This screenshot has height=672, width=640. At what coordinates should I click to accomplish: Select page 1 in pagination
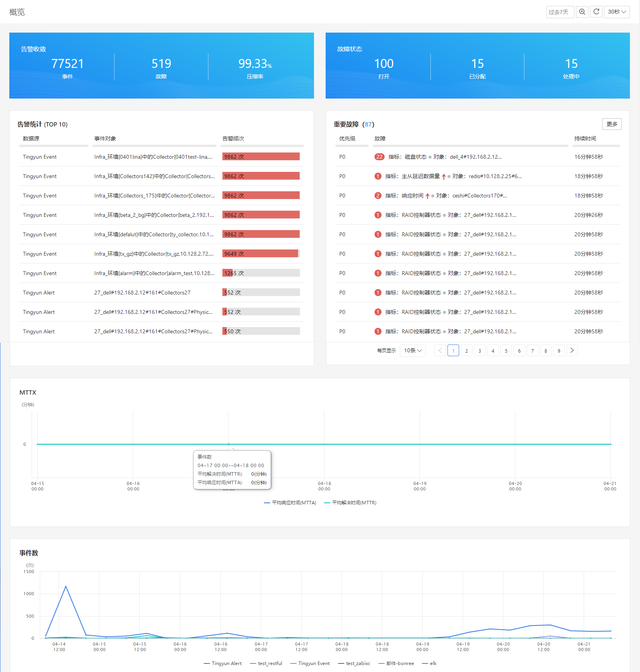point(453,351)
